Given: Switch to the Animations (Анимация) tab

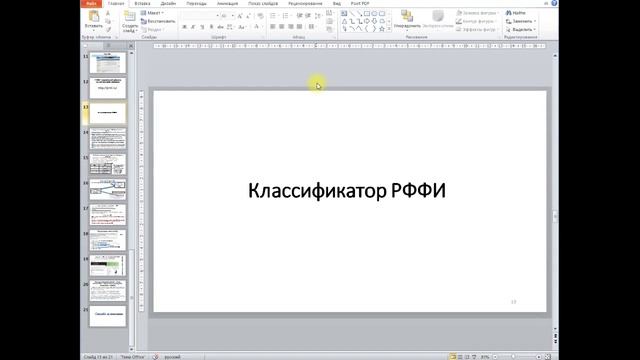Looking at the screenshot, I should [227, 3].
